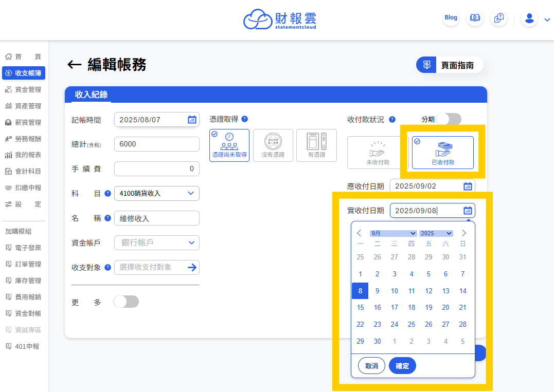
Task: Select the 有憑證 voucher icon
Action: click(316, 145)
